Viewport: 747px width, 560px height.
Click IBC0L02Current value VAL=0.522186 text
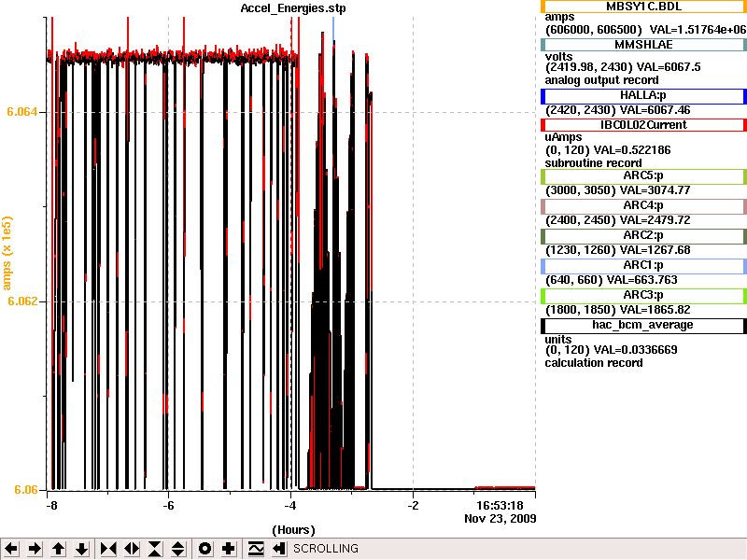(x=632, y=150)
